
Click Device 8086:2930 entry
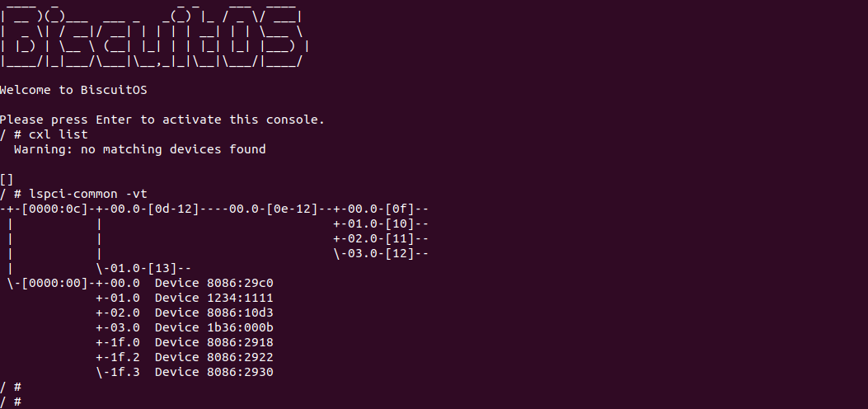click(x=213, y=372)
